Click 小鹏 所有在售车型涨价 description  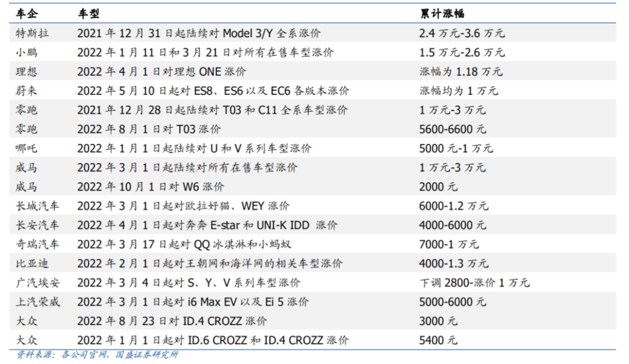(206, 52)
